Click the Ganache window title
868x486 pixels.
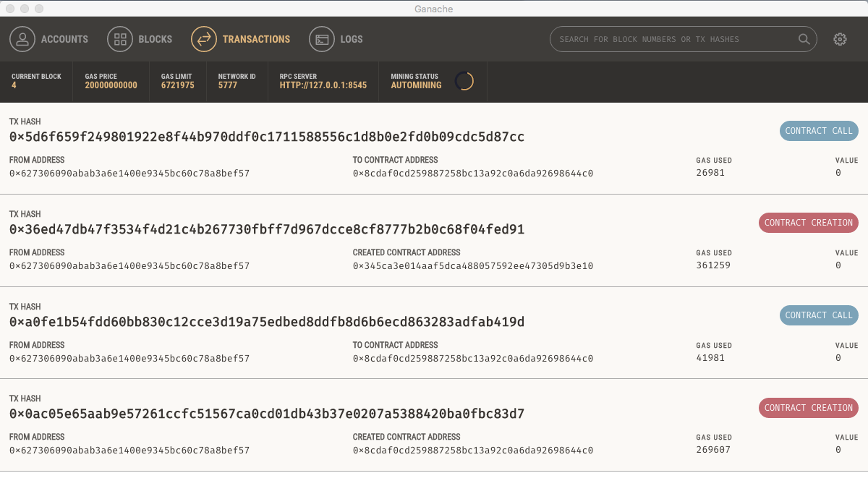(x=434, y=9)
